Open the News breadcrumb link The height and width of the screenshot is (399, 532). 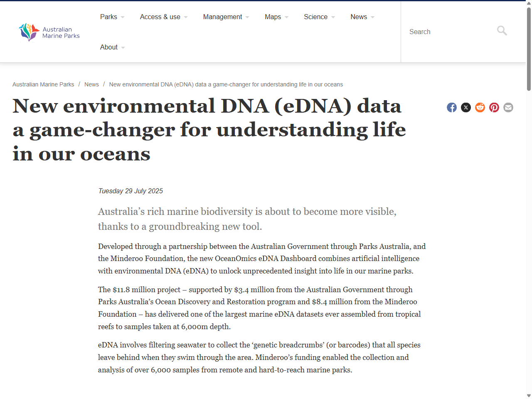[x=91, y=84]
